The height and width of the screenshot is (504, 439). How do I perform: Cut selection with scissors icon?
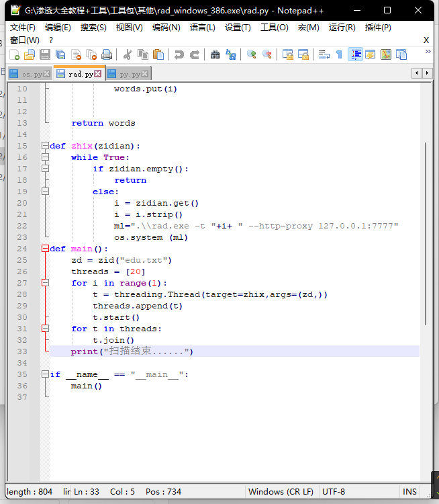(127, 54)
